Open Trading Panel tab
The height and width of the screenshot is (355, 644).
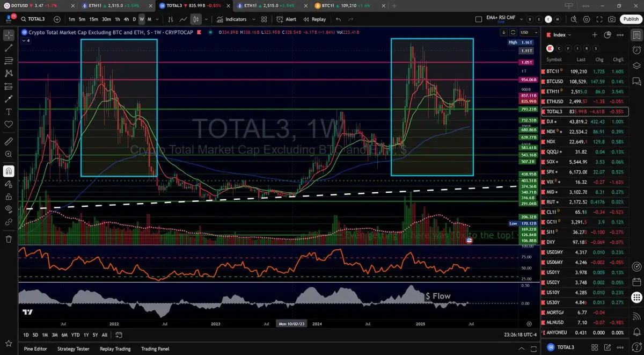[x=156, y=349]
